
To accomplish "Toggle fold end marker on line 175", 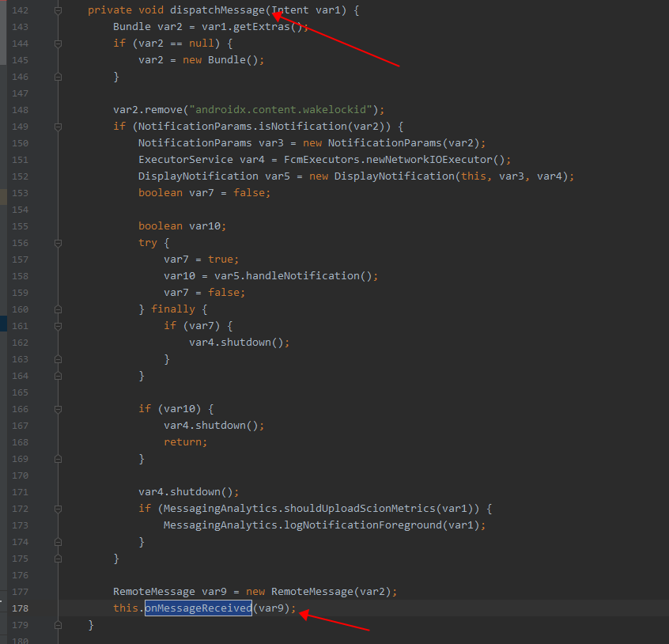I will (58, 559).
